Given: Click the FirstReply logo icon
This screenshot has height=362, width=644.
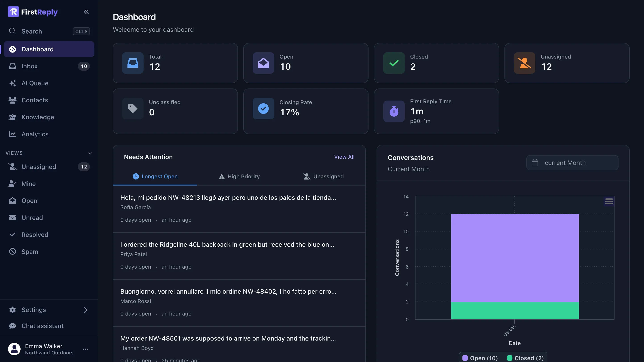Looking at the screenshot, I should click(13, 12).
